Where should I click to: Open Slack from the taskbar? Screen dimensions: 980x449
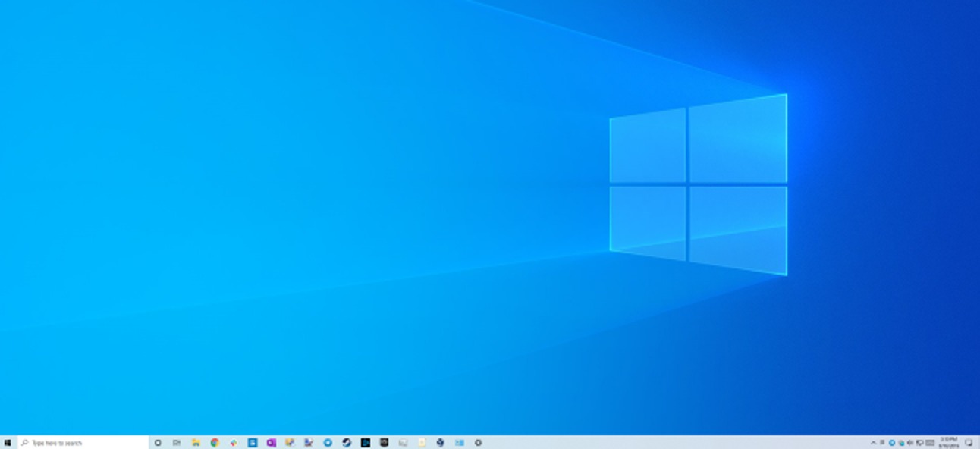pos(234,443)
